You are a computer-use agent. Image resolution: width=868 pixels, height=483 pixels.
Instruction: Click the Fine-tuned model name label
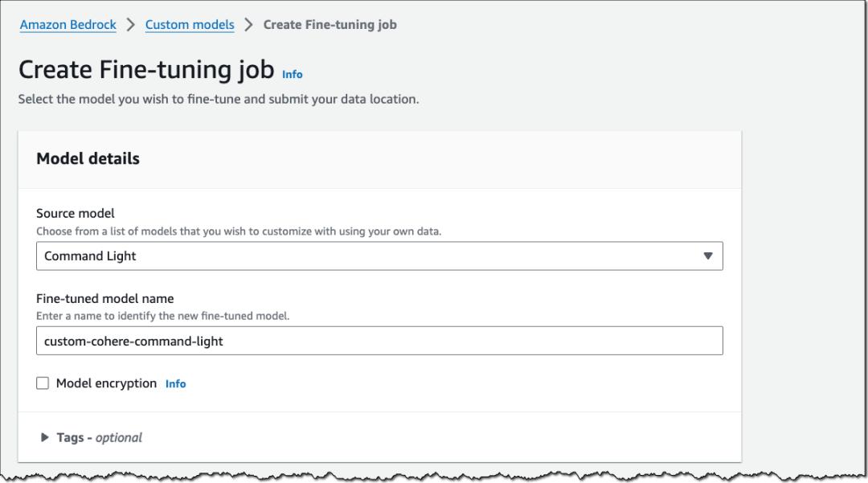tap(105, 299)
